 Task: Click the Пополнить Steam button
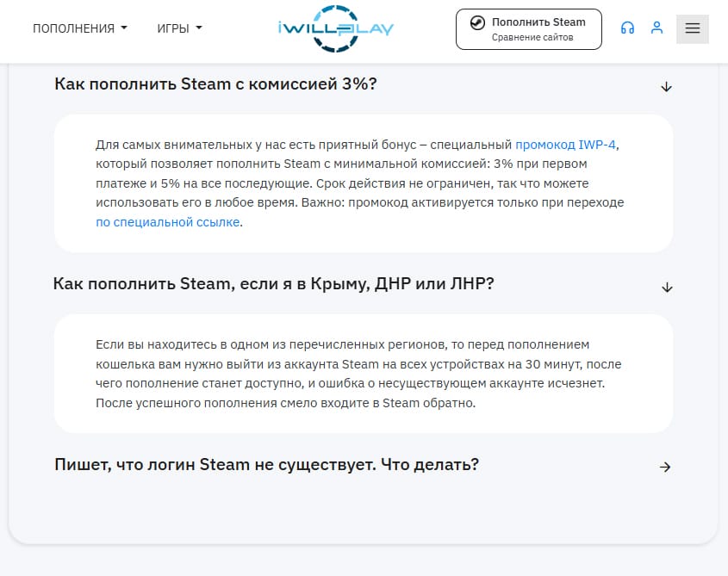click(529, 29)
